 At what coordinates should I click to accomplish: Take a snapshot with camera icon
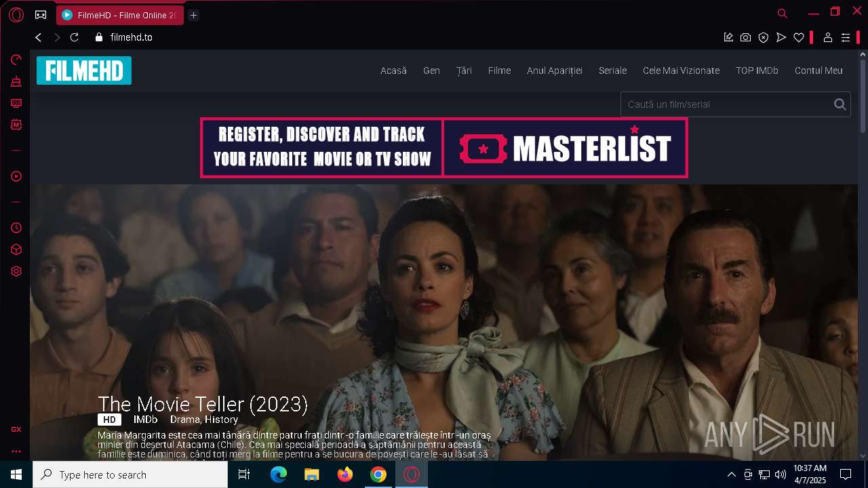(746, 37)
